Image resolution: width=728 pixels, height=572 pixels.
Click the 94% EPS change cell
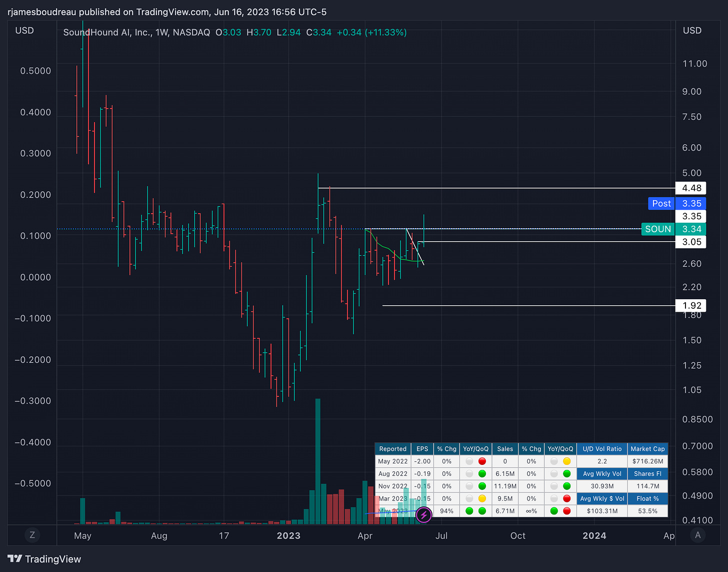pyautogui.click(x=446, y=511)
